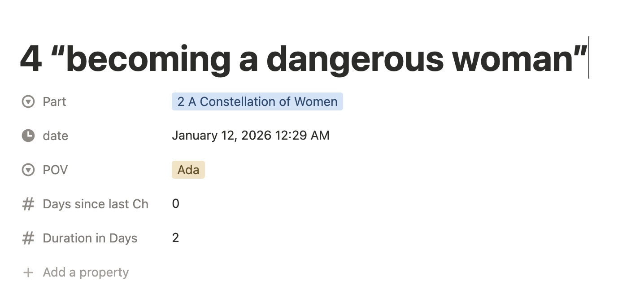644x299 pixels.
Task: Open the date picker for January 12, 2026
Action: point(250,136)
